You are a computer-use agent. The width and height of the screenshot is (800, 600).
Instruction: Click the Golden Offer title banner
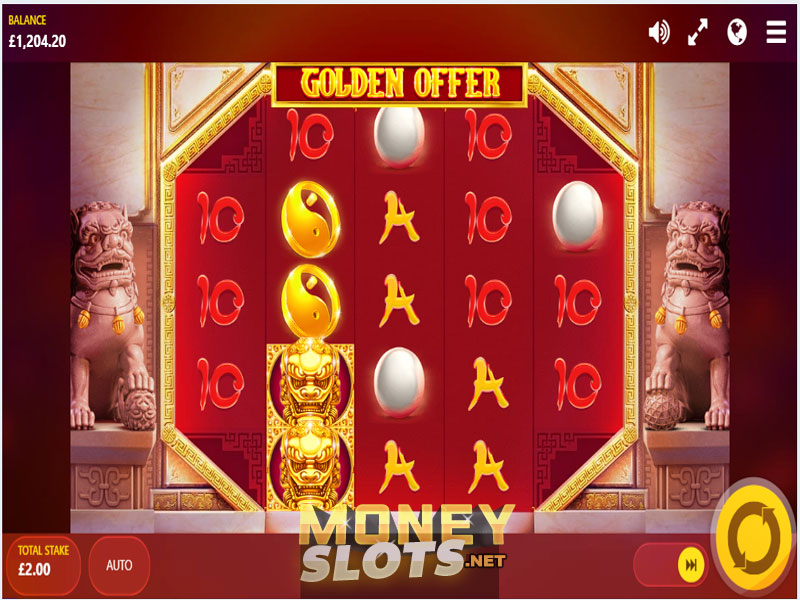coord(399,84)
